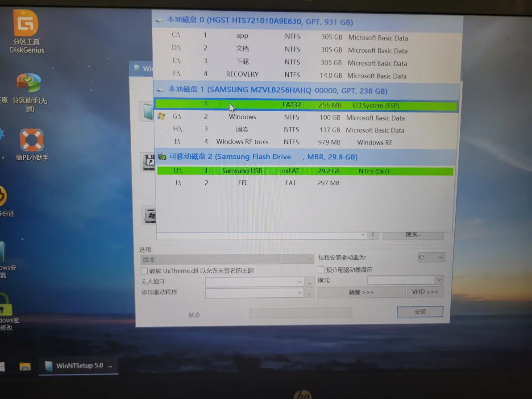Click the 本地磁盘 0 HGST header
Image resolution: width=532 pixels, height=399 pixels.
(x=308, y=21)
